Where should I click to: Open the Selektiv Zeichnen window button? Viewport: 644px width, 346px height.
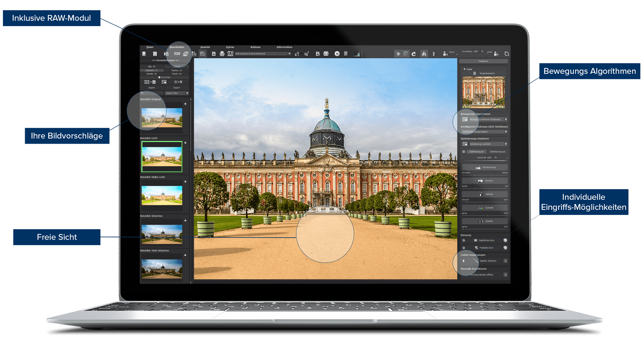click(505, 261)
